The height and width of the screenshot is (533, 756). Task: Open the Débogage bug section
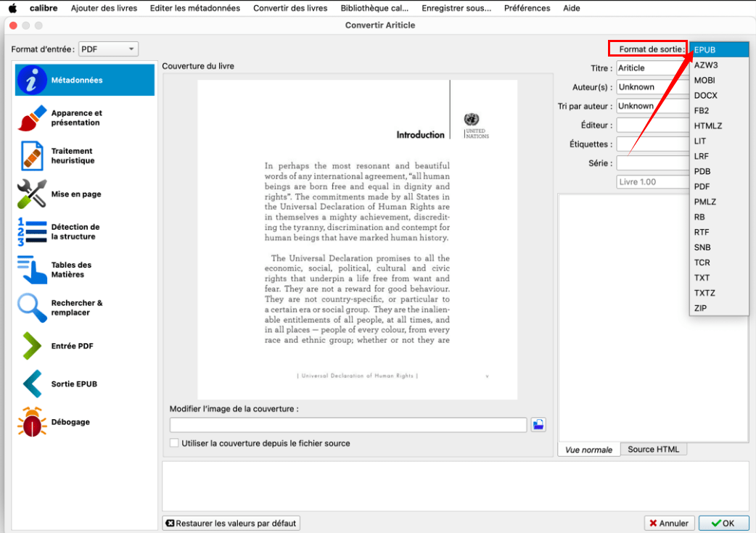click(85, 422)
